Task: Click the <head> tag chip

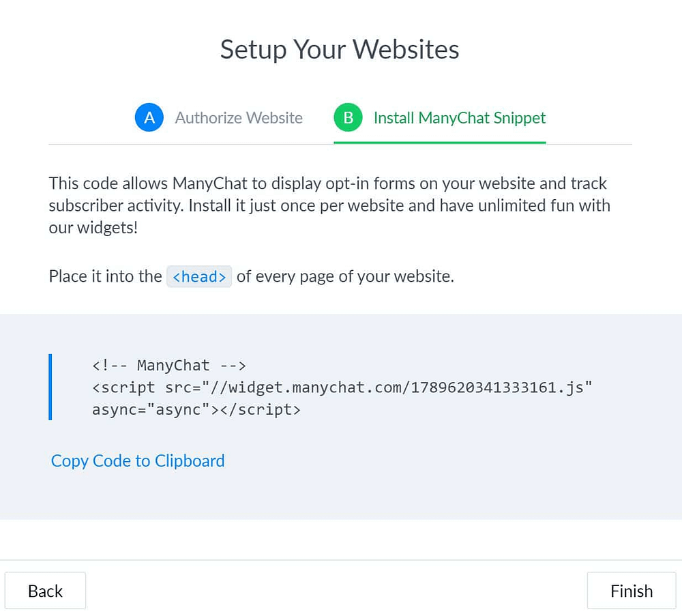Action: tap(199, 276)
